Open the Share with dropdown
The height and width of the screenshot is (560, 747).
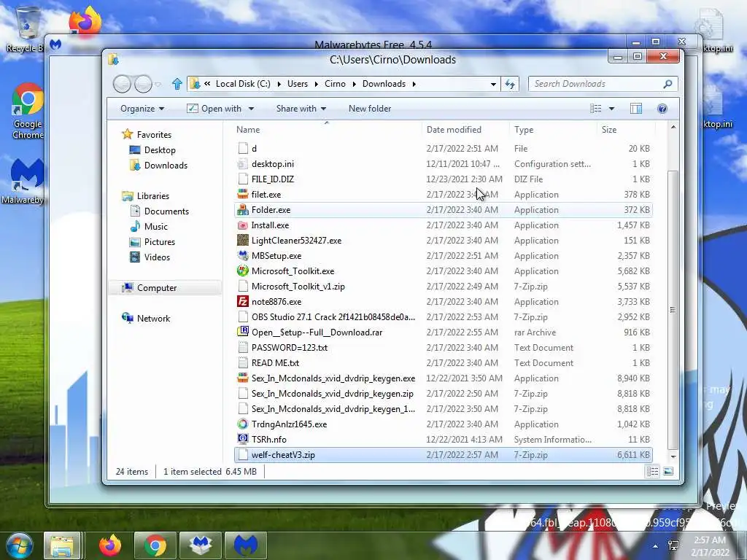pos(301,109)
